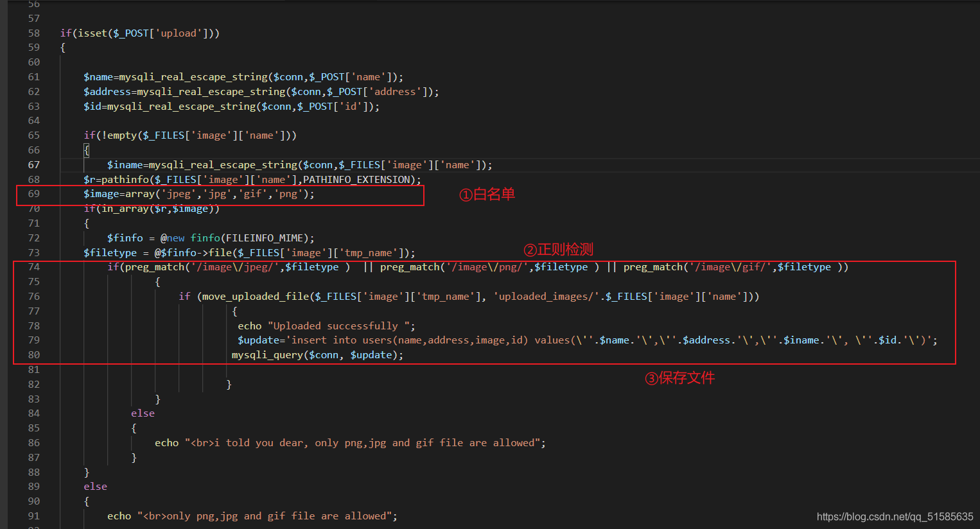Click line number 77 in the gutter
Image resolution: width=980 pixels, height=529 pixels.
[x=34, y=311]
